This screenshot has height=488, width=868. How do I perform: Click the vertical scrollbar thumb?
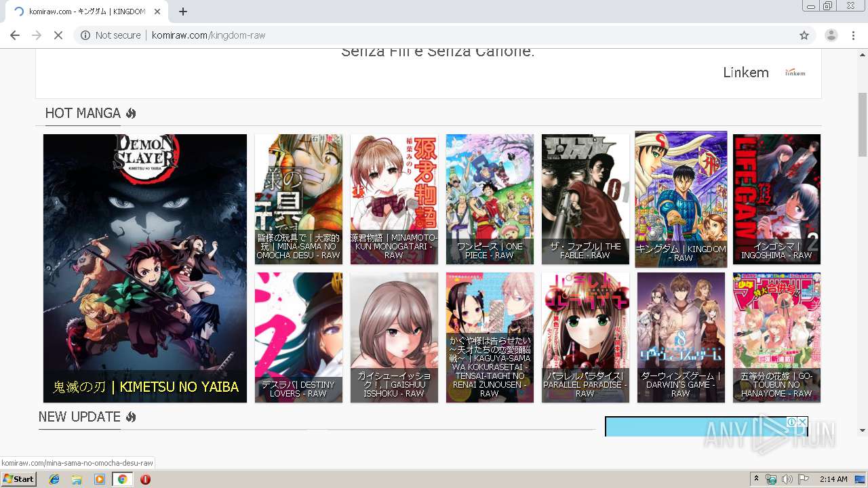tap(863, 123)
